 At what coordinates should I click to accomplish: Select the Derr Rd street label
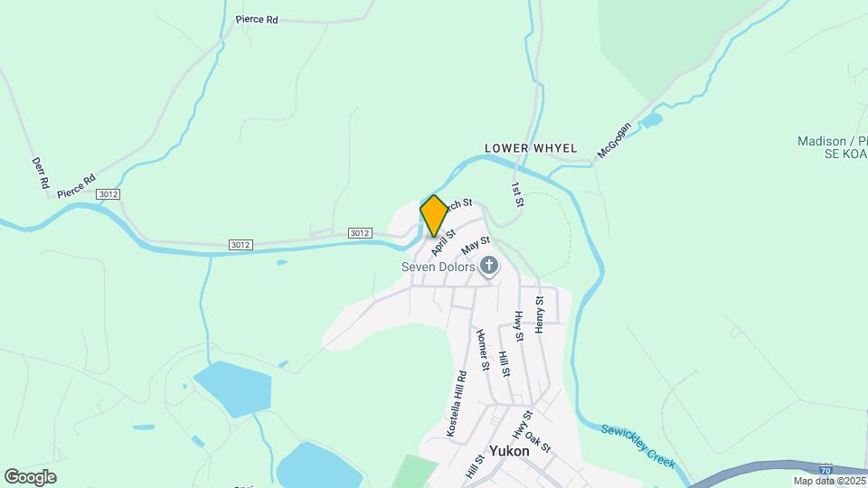click(x=41, y=173)
